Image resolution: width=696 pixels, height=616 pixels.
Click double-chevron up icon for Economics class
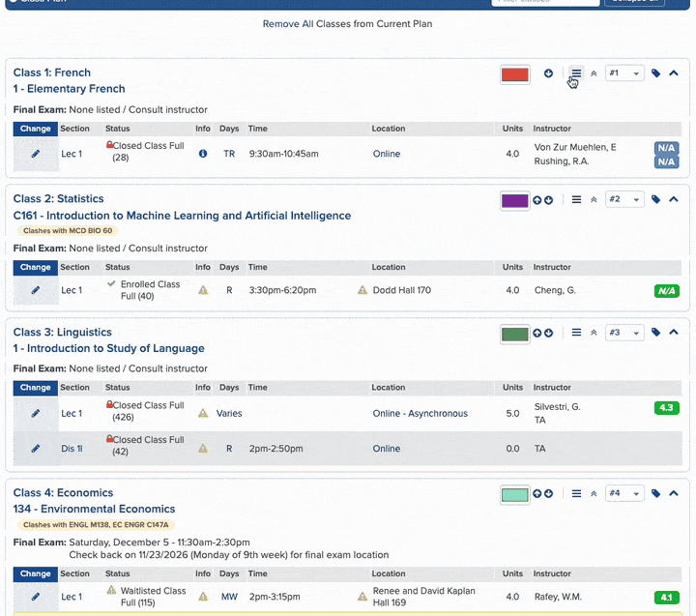[594, 493]
